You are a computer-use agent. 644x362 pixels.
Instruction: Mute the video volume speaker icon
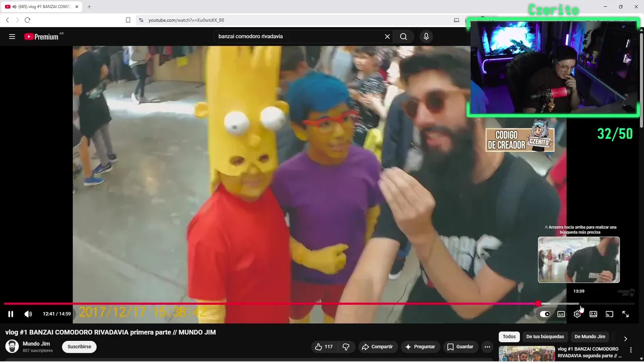tap(28, 314)
